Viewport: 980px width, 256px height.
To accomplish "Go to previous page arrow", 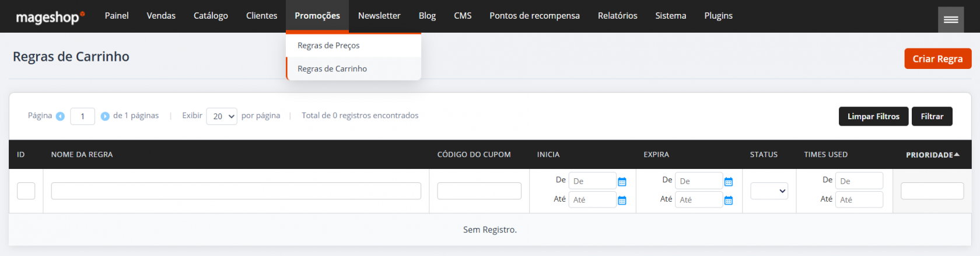I will (x=60, y=116).
